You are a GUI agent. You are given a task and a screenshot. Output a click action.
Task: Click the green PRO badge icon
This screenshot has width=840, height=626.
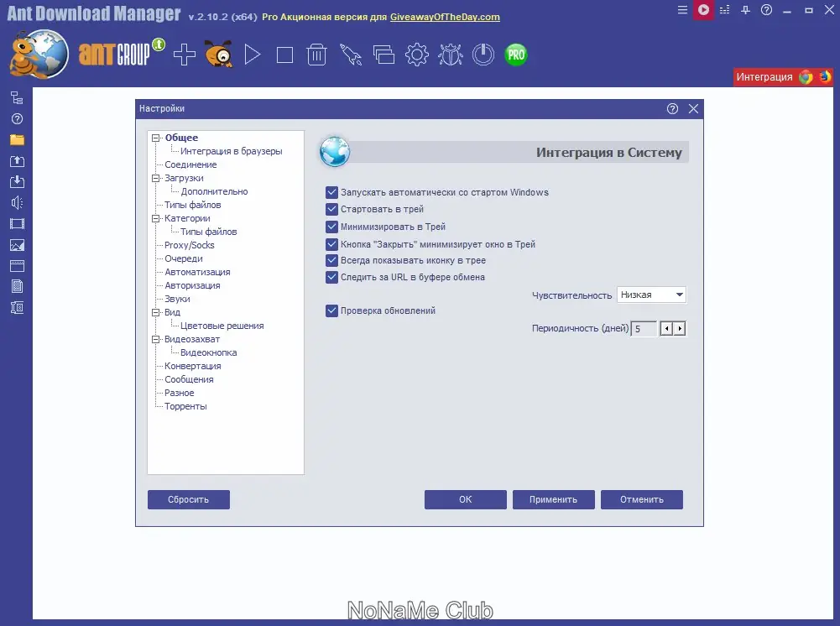[x=516, y=55]
